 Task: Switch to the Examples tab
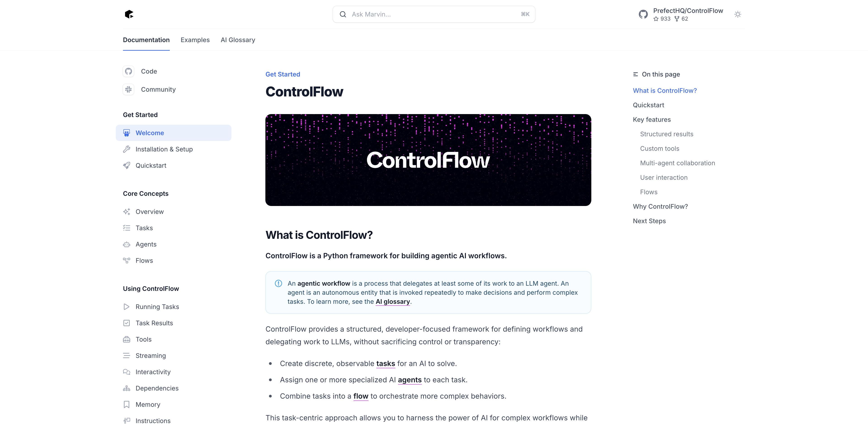[195, 39]
